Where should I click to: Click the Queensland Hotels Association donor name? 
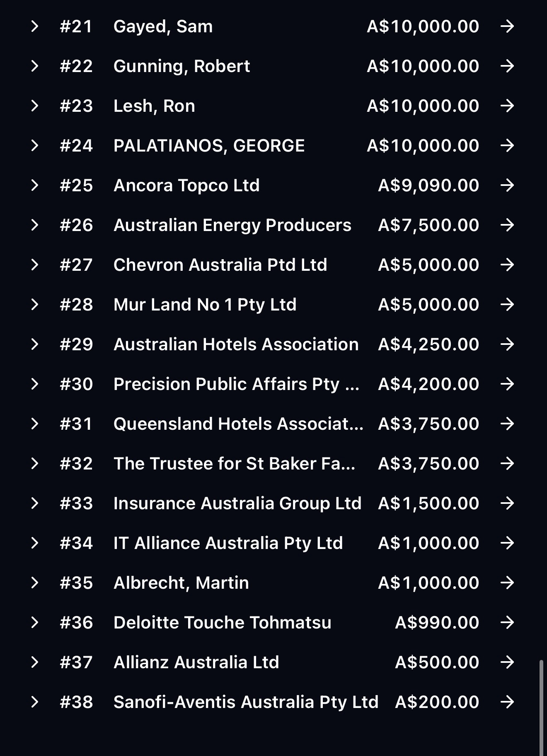click(238, 424)
